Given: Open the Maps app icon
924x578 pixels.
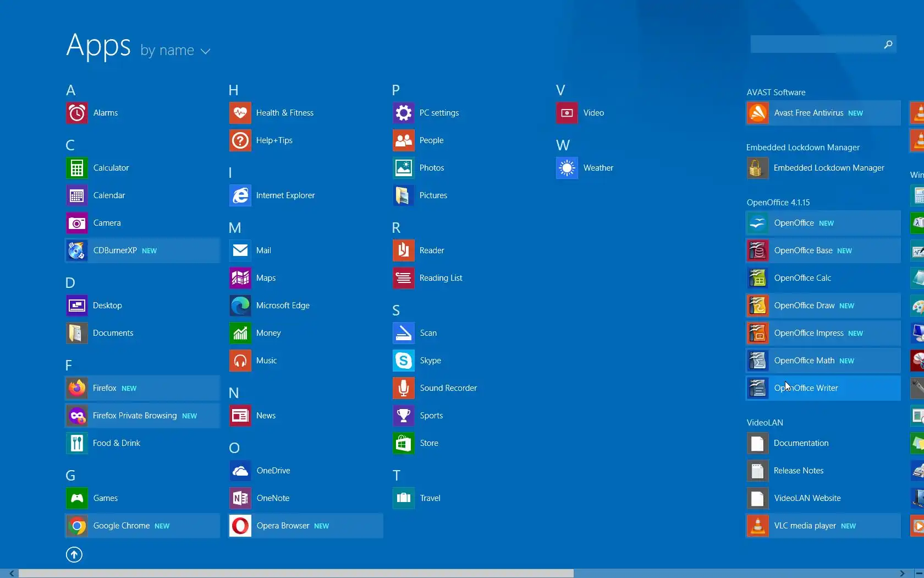Looking at the screenshot, I should coord(240,278).
